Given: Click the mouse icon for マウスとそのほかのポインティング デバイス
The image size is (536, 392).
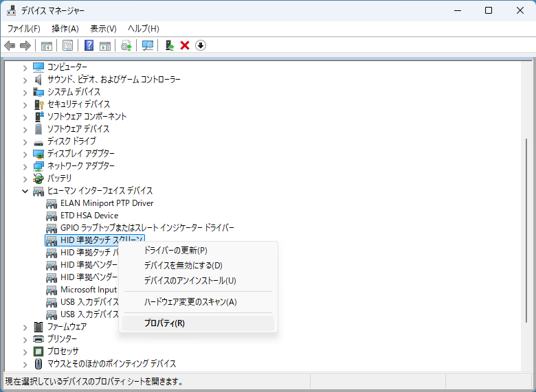Looking at the screenshot, I should tap(38, 364).
